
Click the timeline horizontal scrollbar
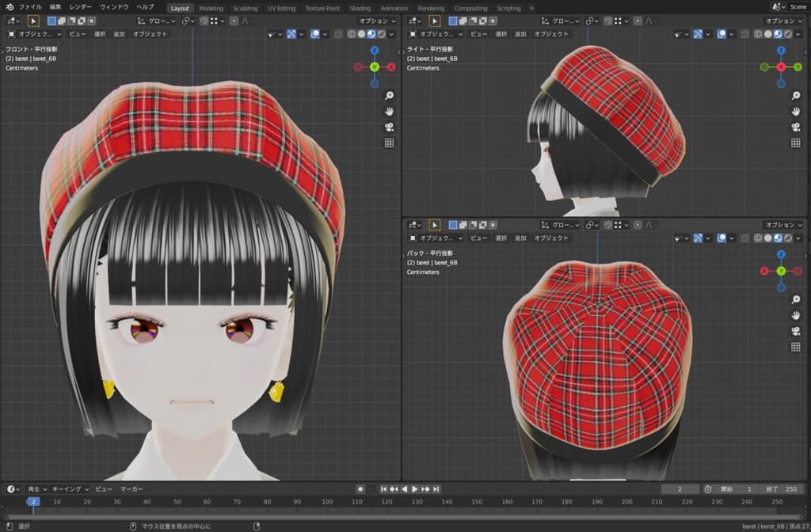tap(396, 515)
